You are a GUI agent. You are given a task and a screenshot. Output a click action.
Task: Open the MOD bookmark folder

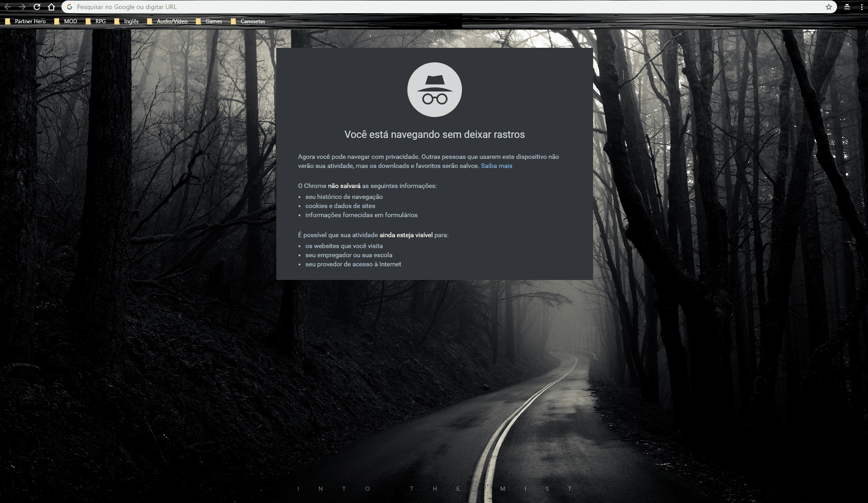[x=66, y=21]
